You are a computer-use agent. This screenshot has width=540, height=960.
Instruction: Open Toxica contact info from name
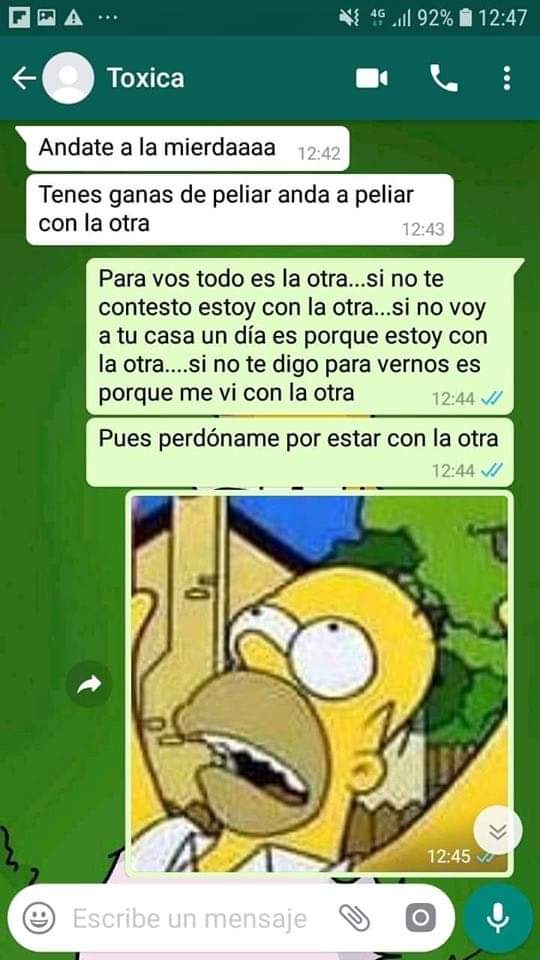[145, 78]
